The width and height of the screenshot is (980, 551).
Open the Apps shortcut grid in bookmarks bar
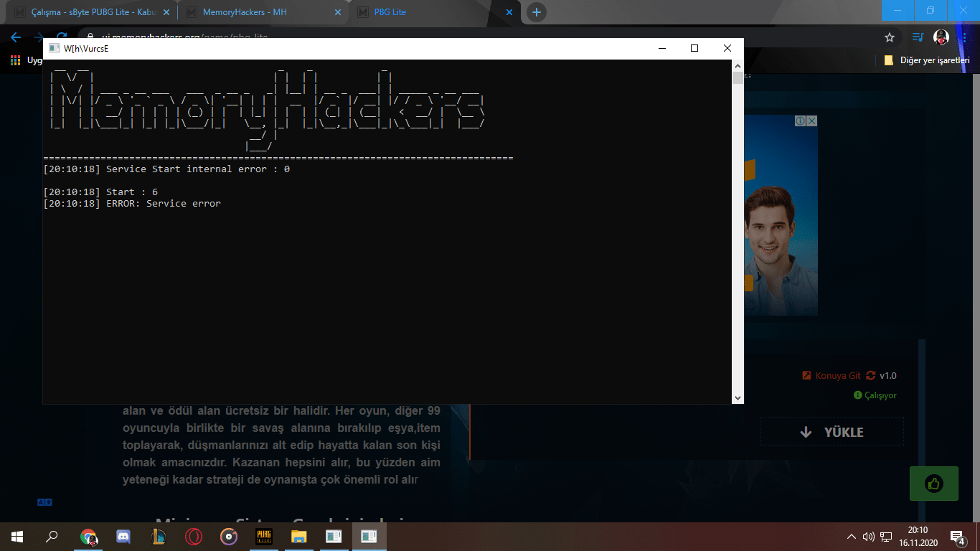(16, 60)
